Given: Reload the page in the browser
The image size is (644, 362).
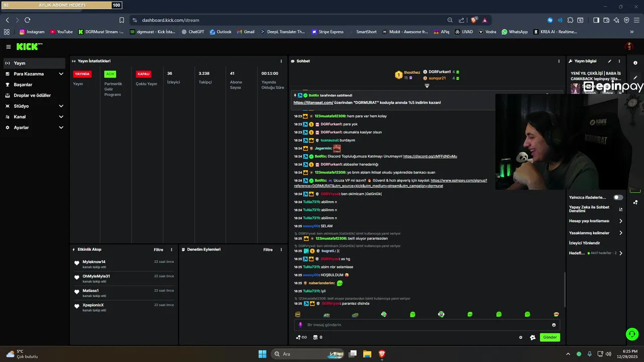Looking at the screenshot, I should pyautogui.click(x=27, y=20).
